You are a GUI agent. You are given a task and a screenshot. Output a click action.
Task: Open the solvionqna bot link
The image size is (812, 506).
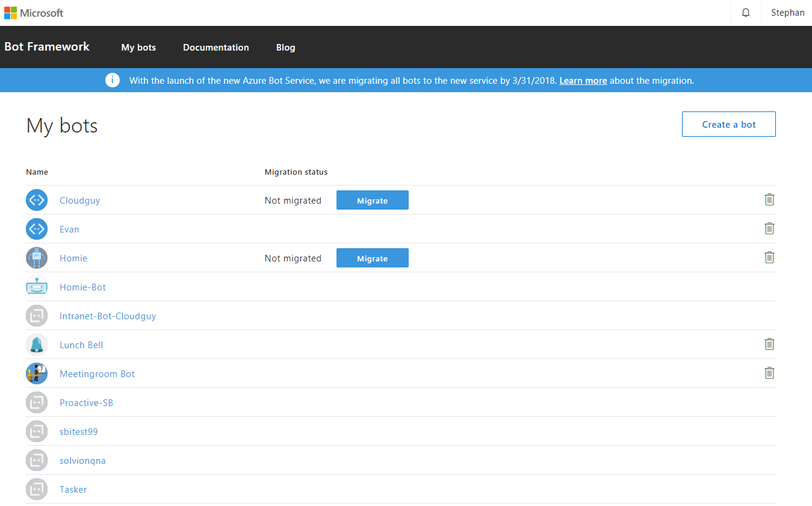[x=82, y=461]
